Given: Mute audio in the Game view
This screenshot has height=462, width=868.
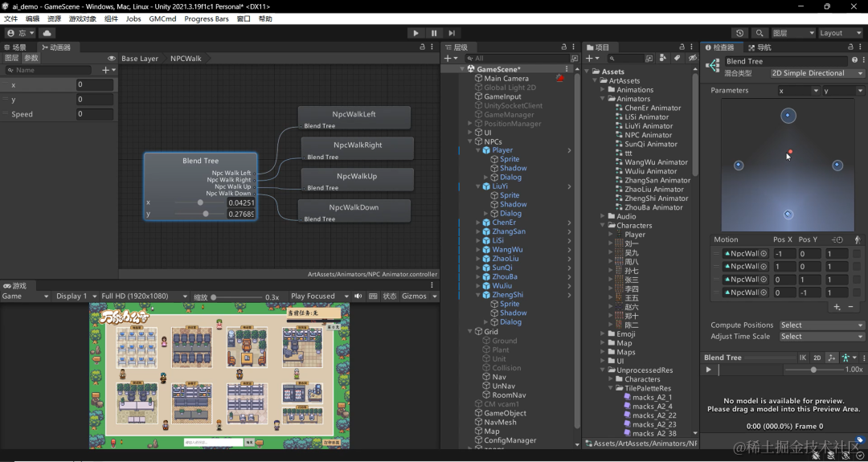Looking at the screenshot, I should click(x=358, y=296).
